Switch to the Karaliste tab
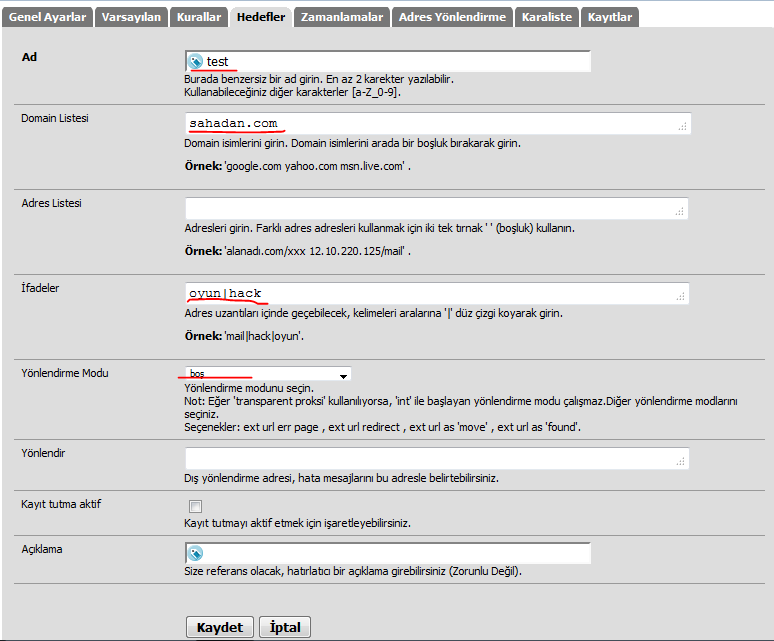The width and height of the screenshot is (774, 641). [x=546, y=17]
